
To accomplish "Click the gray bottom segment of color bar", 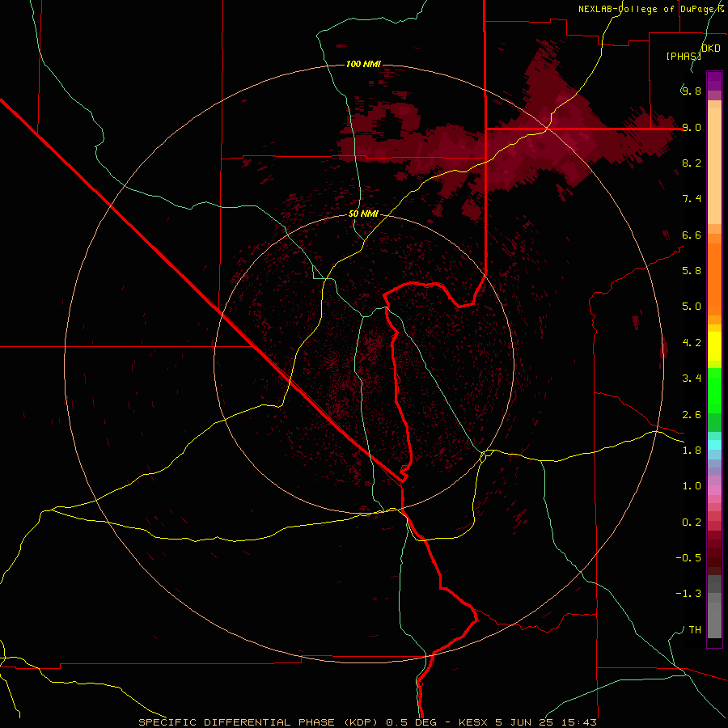I will click(714, 607).
